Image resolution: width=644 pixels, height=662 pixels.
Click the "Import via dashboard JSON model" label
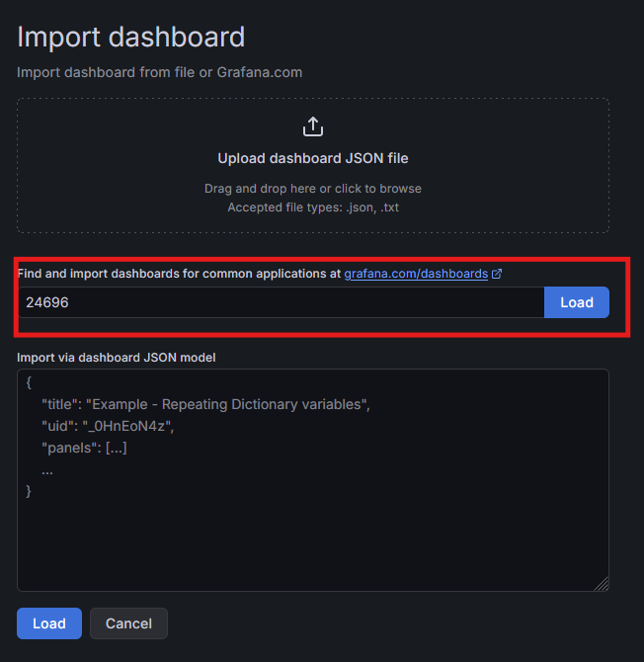[x=116, y=357]
